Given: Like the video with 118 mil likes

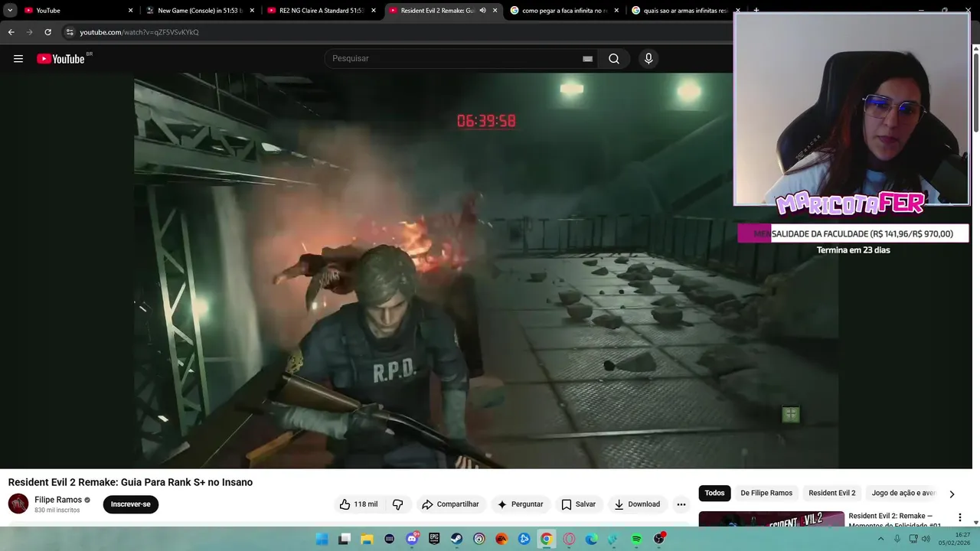Looking at the screenshot, I should pos(359,504).
